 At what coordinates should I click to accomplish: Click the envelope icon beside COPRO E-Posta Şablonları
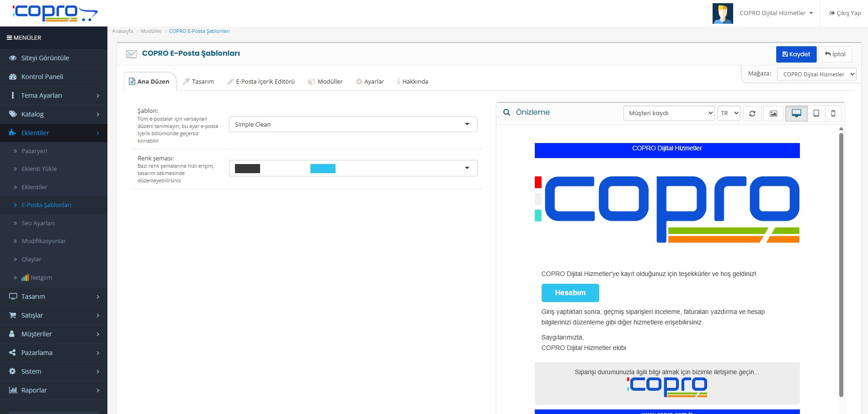(131, 53)
